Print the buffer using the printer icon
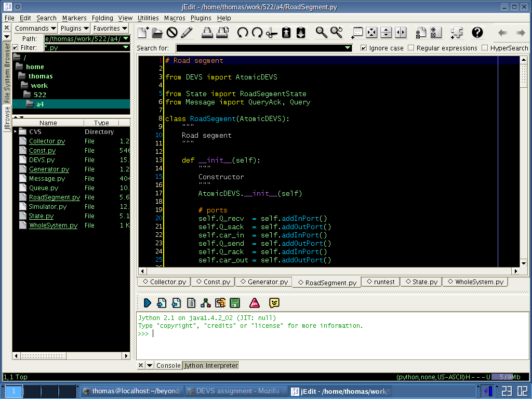 [207, 32]
